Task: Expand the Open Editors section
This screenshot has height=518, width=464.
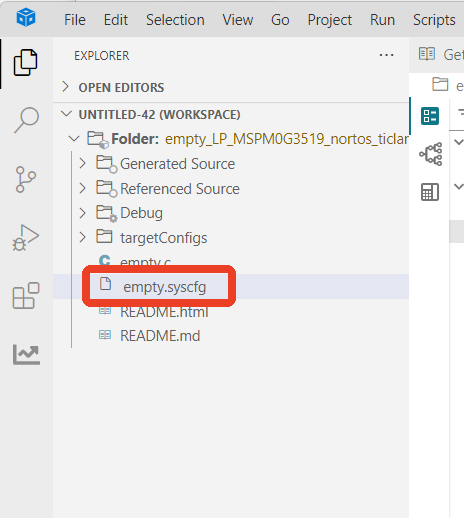Action: (x=65, y=87)
